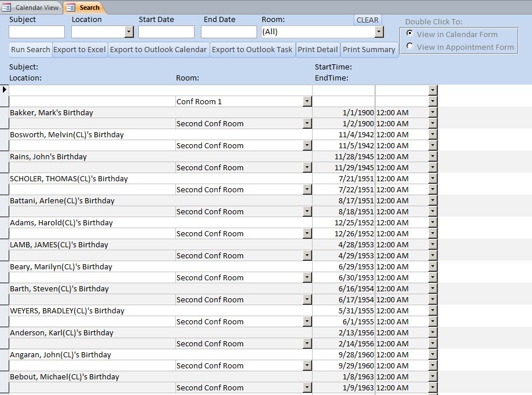Click the End Date input field
The height and width of the screenshot is (395, 532).
click(229, 32)
